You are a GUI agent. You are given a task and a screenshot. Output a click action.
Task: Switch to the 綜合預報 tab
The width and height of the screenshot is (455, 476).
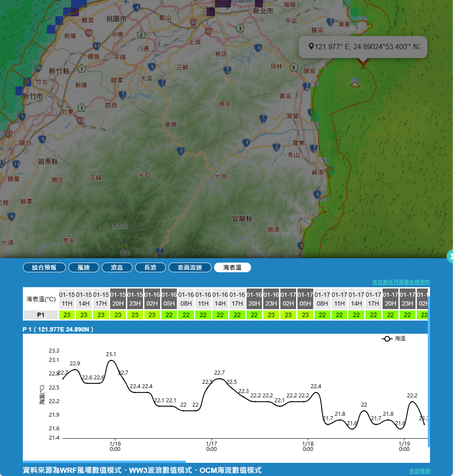44,267
